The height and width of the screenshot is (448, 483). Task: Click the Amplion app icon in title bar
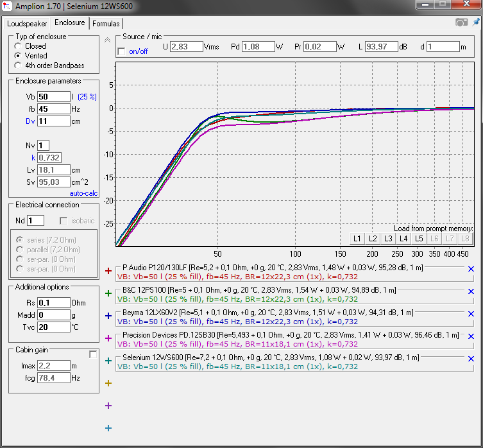pyautogui.click(x=6, y=6)
